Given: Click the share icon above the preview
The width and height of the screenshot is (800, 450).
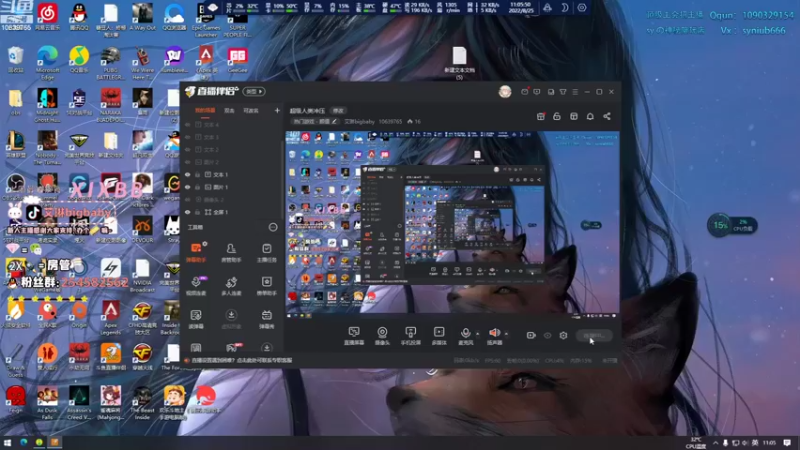Looking at the screenshot, I should coord(607,116).
